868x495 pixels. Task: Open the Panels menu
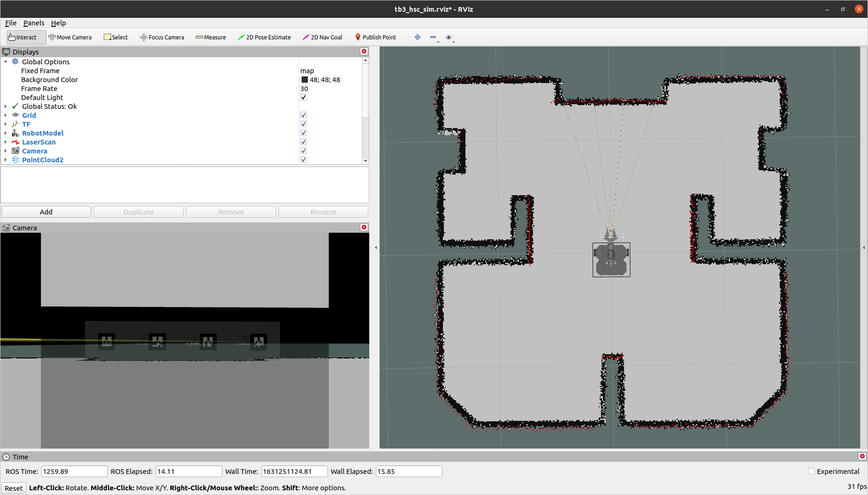(34, 23)
